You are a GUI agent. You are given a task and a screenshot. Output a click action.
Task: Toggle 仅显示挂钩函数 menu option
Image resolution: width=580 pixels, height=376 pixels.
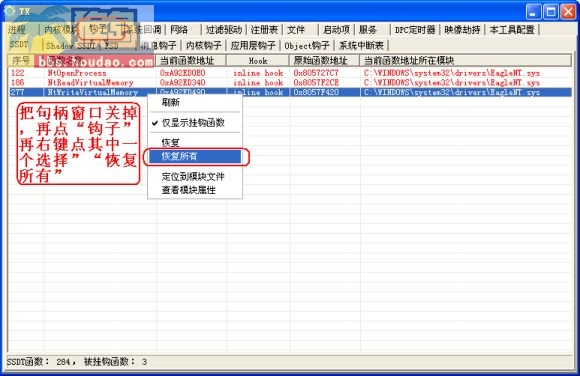click(193, 123)
